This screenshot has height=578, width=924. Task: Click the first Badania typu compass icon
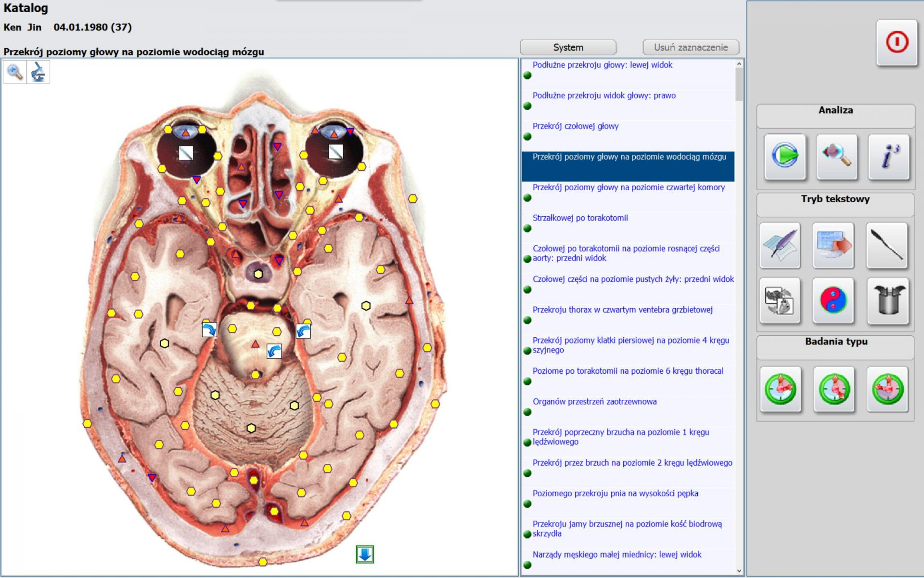pos(781,389)
